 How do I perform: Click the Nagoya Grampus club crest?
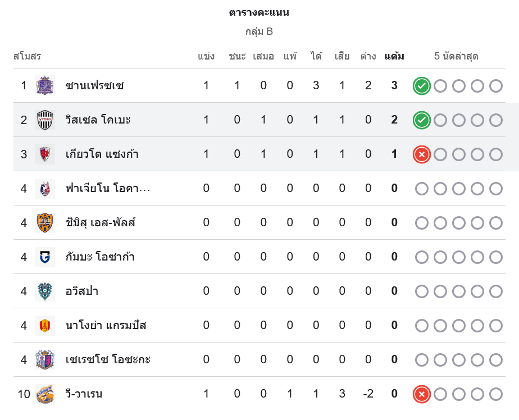(45, 325)
